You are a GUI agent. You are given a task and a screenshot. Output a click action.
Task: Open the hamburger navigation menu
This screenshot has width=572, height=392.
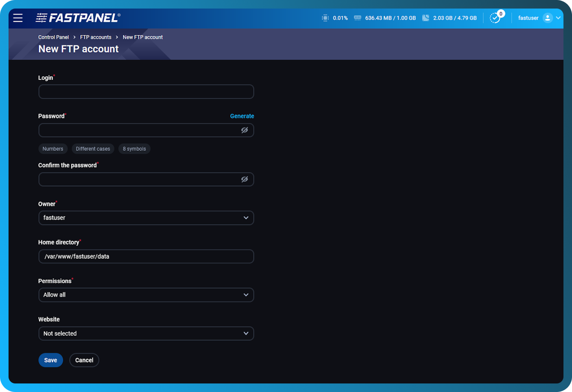[18, 18]
